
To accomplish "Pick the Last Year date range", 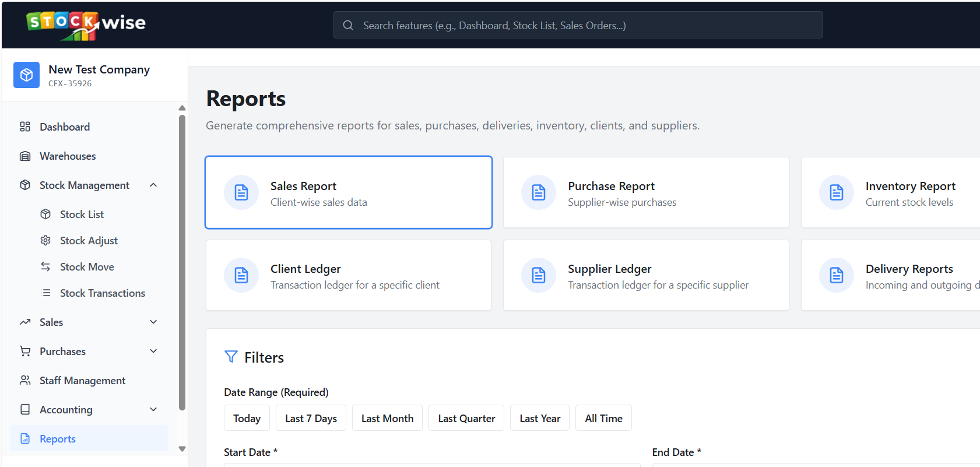I will (x=540, y=418).
